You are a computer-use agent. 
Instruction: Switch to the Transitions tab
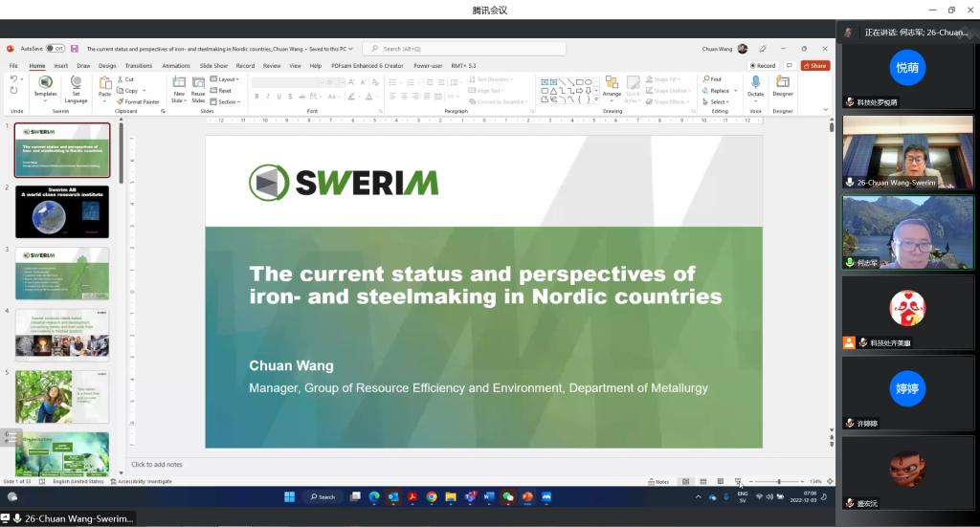pos(139,66)
